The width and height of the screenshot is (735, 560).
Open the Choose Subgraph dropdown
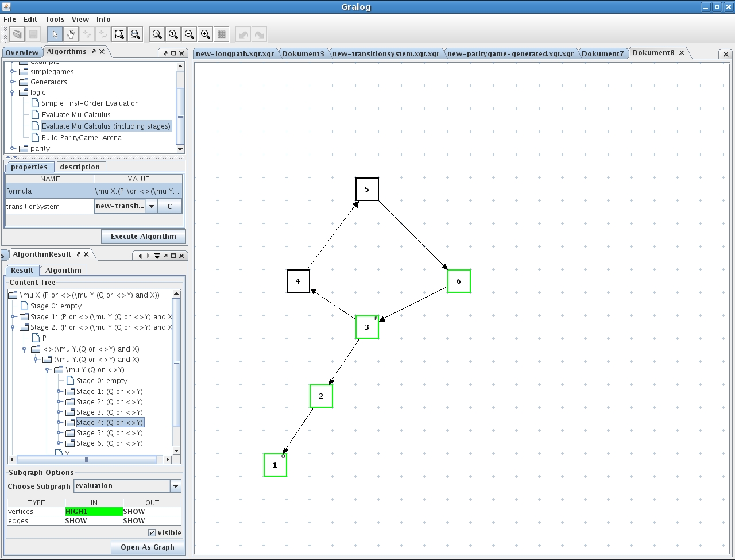tap(176, 486)
